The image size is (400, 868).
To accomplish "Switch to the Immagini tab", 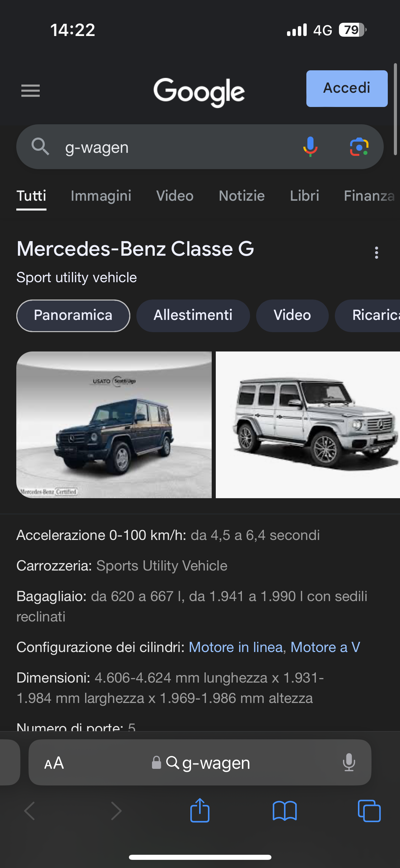I will point(101,196).
